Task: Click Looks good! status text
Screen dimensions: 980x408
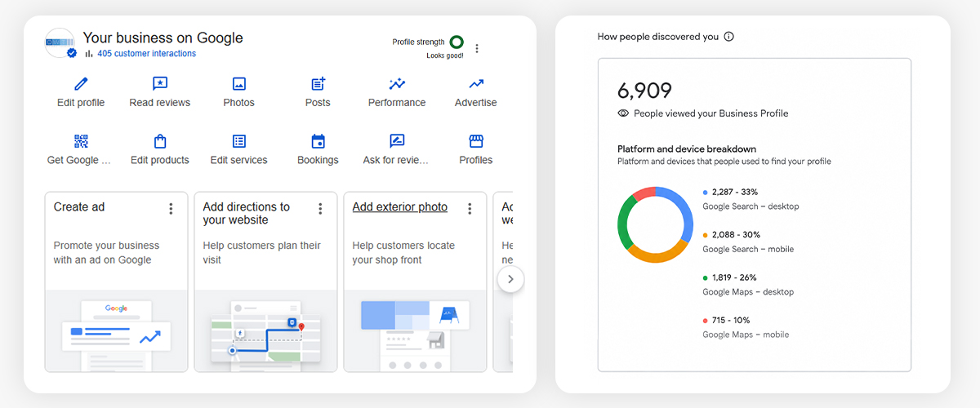Action: click(445, 55)
